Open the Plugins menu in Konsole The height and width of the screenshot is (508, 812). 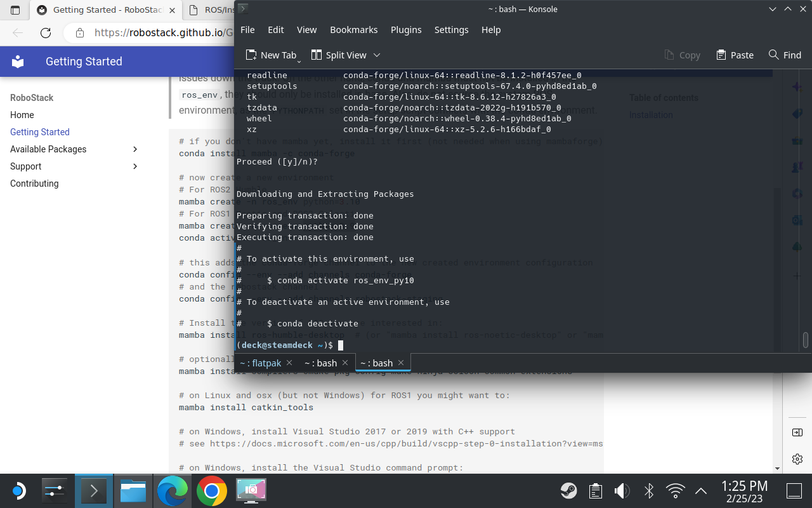406,30
